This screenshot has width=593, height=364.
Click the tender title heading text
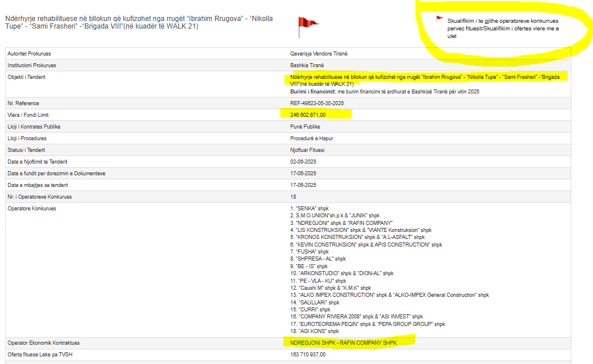point(139,22)
